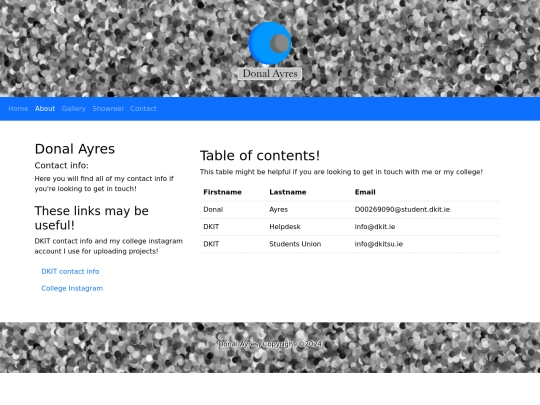Click the Lastname column header
This screenshot has height=405, width=540.
click(x=288, y=192)
